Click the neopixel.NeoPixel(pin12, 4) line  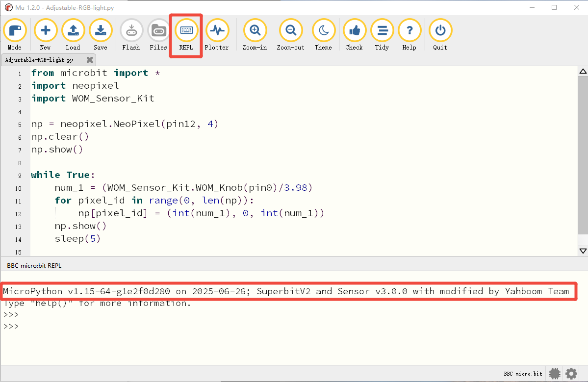pos(125,124)
